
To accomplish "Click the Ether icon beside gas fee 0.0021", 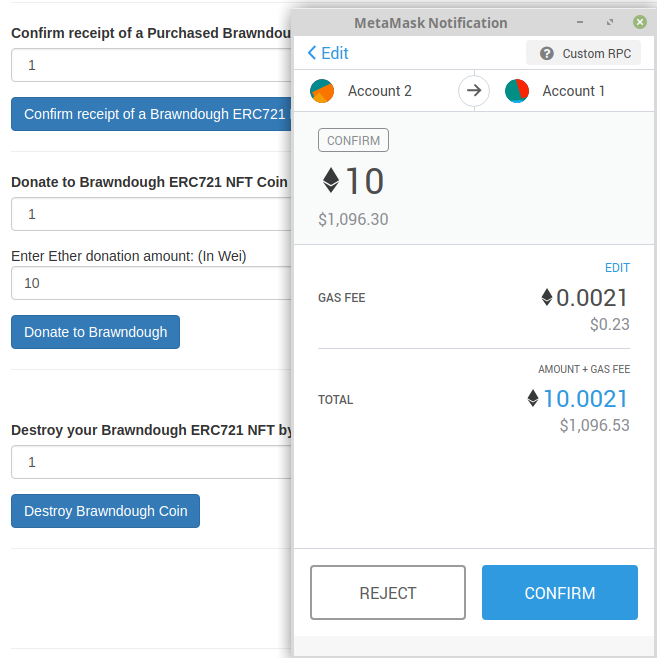I will click(x=547, y=297).
